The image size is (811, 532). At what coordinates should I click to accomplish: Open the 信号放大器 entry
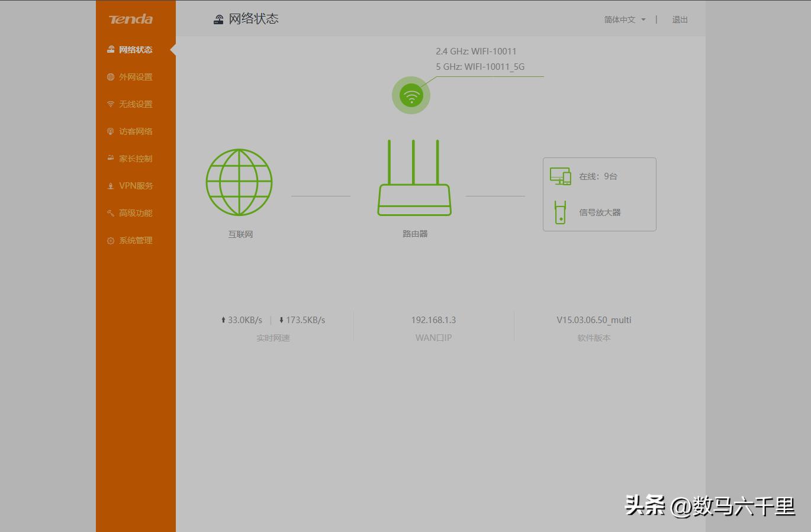click(600, 212)
